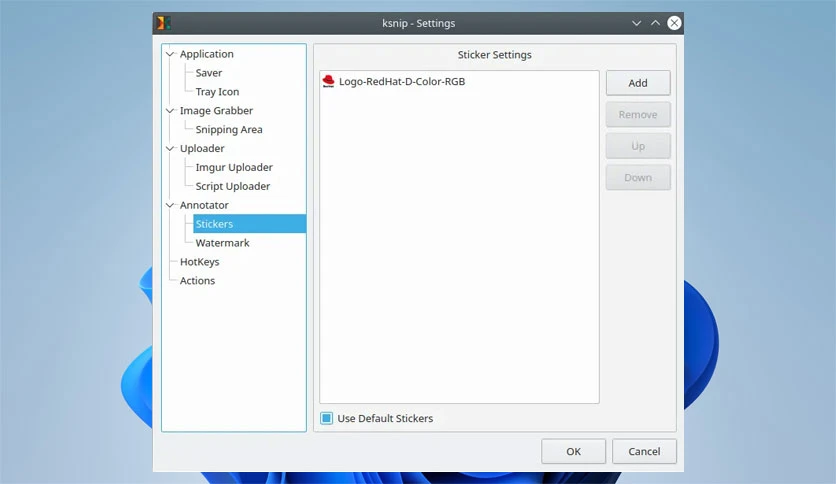Screen dimensions: 836x484
Task: Maximize the ksnip Settings window
Action: pyautogui.click(x=655, y=23)
